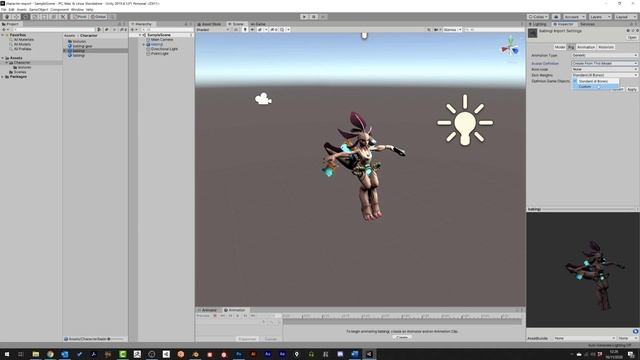640x360 pixels.
Task: Choose Custom in Skin Weights list
Action: point(596,87)
